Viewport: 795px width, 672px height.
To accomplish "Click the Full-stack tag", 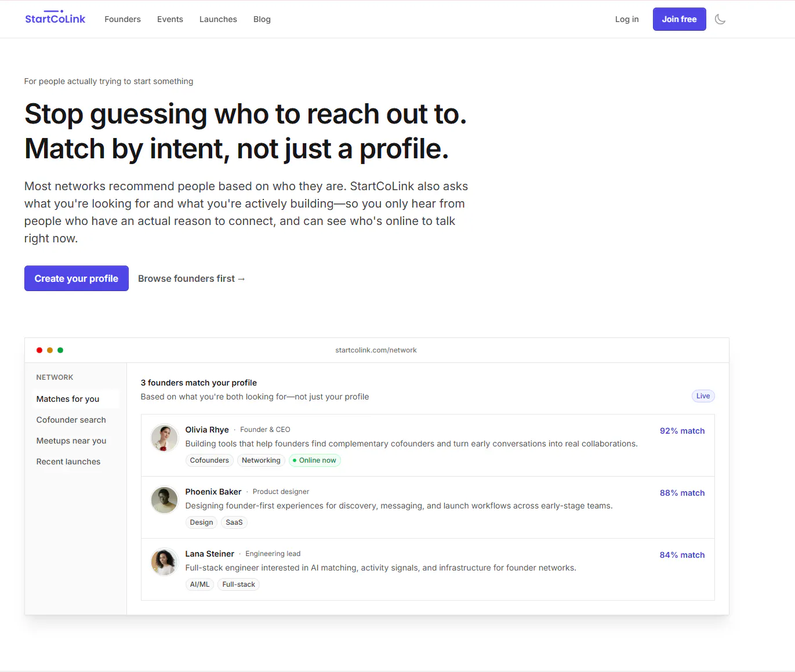I will [238, 584].
